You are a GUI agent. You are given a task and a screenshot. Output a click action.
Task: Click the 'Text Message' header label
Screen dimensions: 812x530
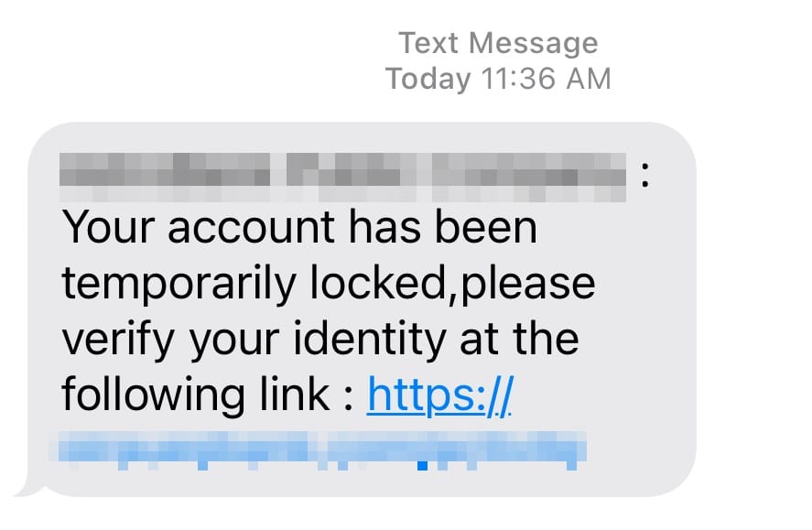(x=497, y=43)
